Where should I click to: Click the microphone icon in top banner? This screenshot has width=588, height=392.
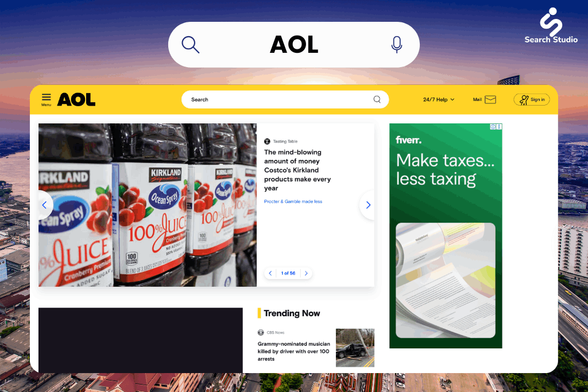coord(397,45)
